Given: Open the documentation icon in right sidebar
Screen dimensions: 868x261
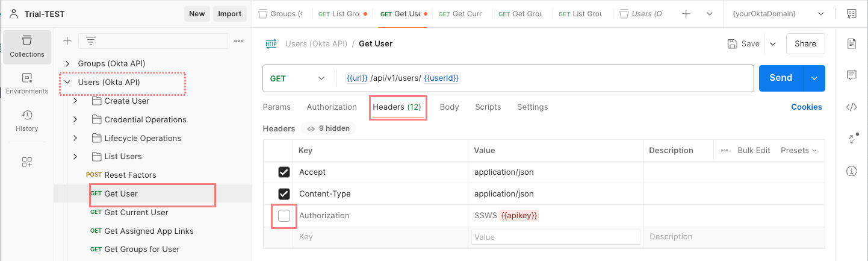Looking at the screenshot, I should click(x=851, y=43).
